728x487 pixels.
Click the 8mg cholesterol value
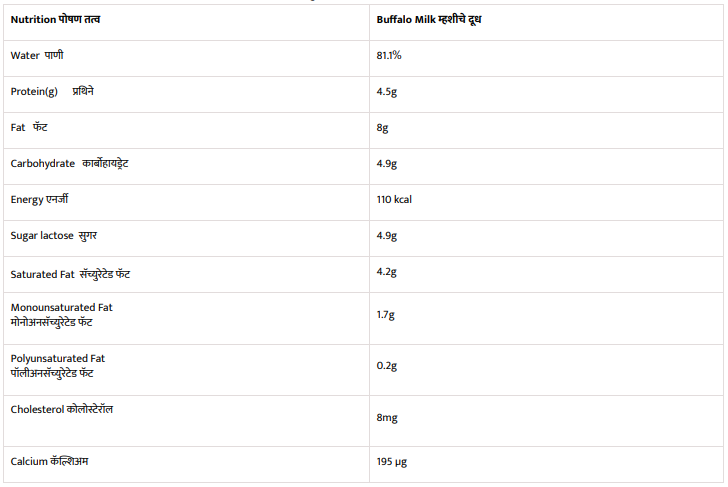coord(388,417)
